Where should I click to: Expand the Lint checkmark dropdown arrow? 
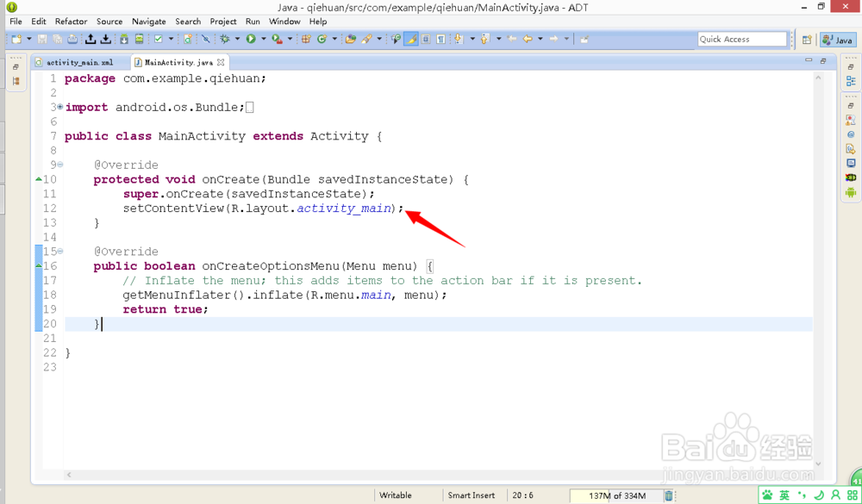[171, 39]
